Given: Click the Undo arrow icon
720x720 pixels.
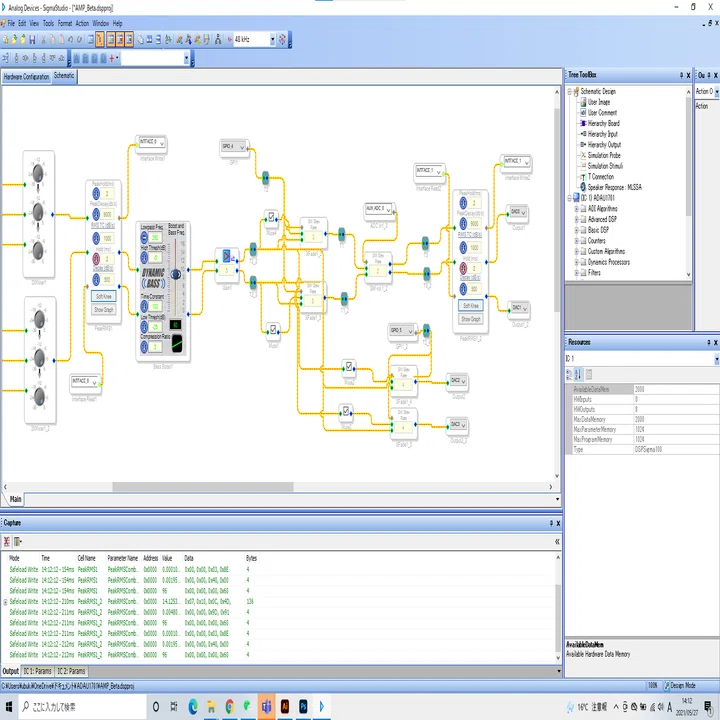Looking at the screenshot, I should 70,39.
